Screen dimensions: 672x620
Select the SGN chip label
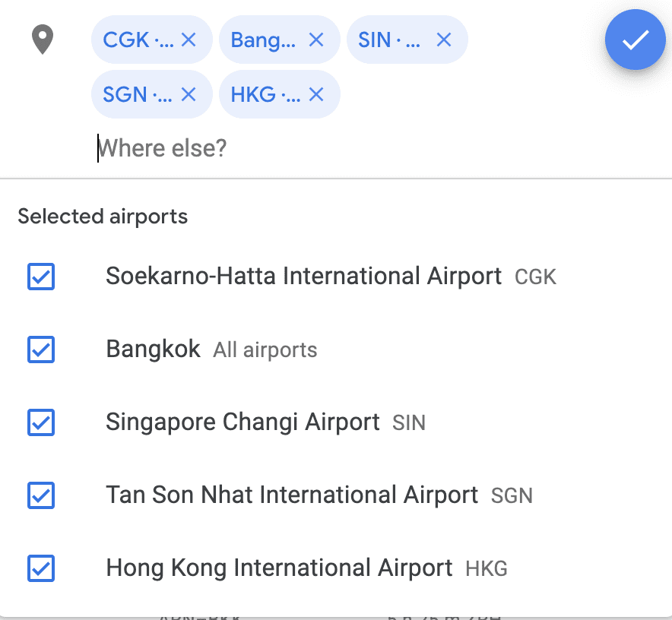point(138,94)
